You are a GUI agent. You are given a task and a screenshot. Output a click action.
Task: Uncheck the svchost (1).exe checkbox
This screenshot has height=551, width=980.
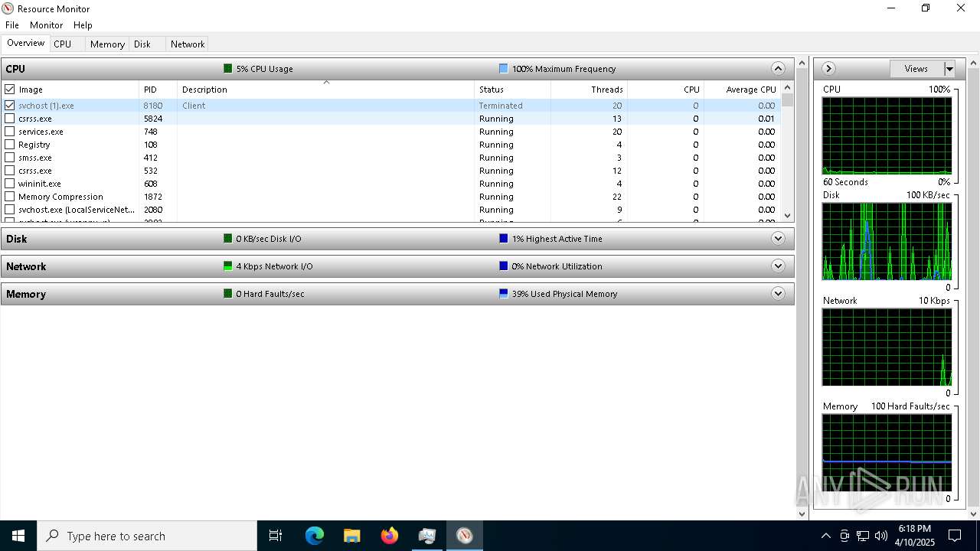pyautogui.click(x=10, y=106)
